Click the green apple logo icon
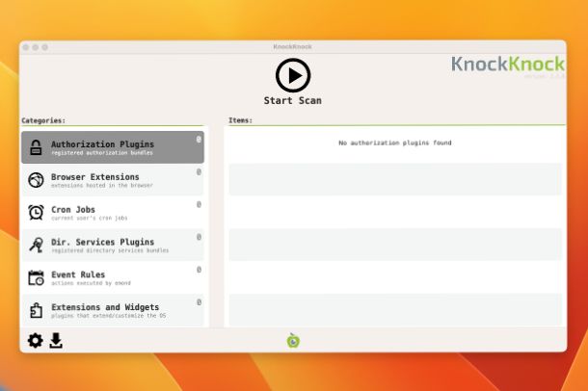Image resolution: width=588 pixels, height=391 pixels. 293,341
